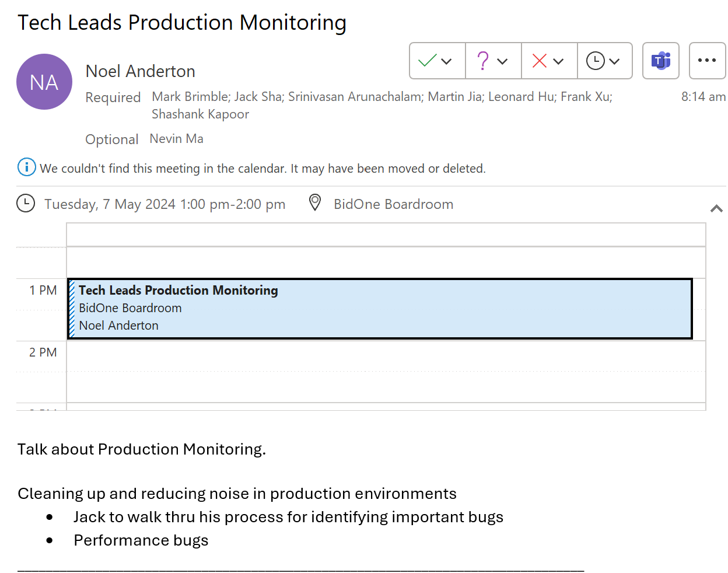Propose new time using the clock icon
The image size is (728, 573).
[x=595, y=61]
